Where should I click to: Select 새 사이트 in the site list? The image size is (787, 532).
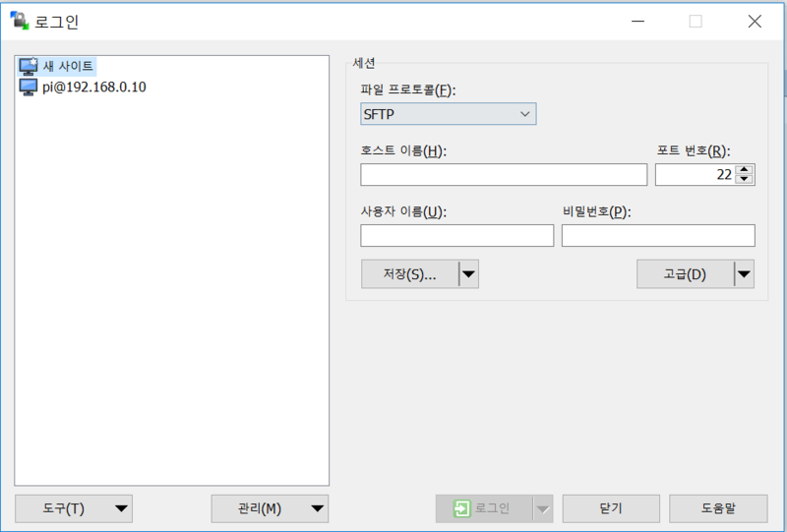pyautogui.click(x=68, y=67)
